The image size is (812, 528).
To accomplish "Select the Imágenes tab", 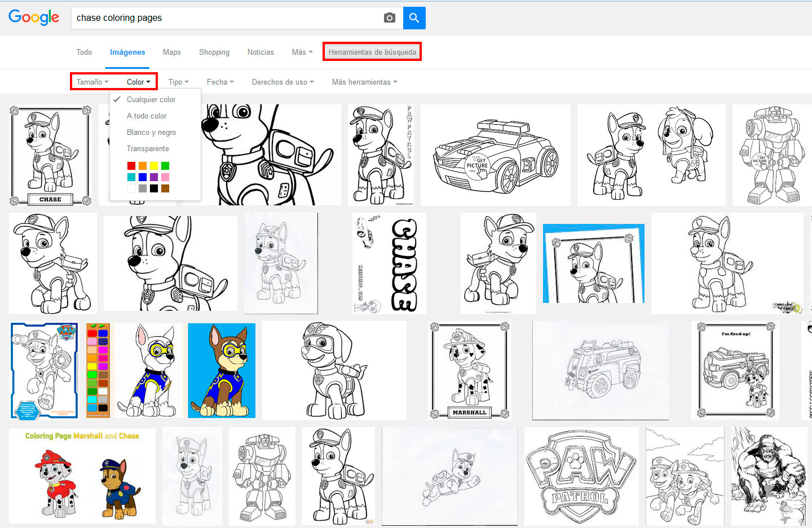I will click(127, 52).
